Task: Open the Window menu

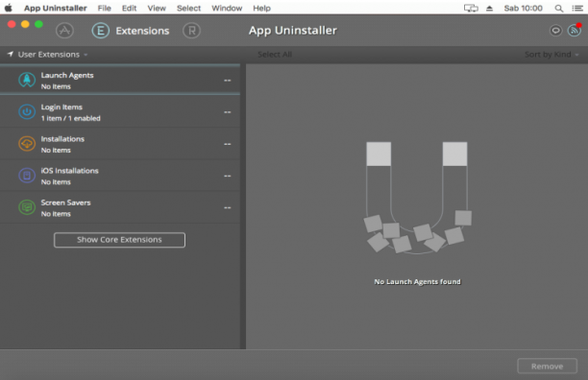Action: (x=227, y=9)
